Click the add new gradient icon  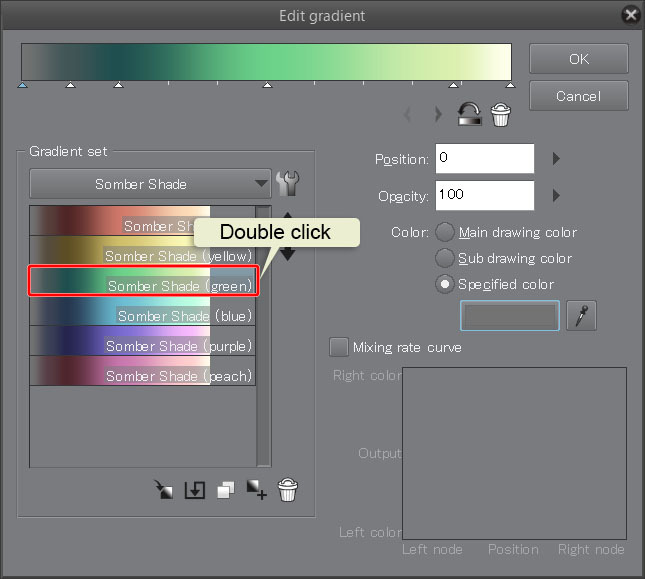point(257,490)
